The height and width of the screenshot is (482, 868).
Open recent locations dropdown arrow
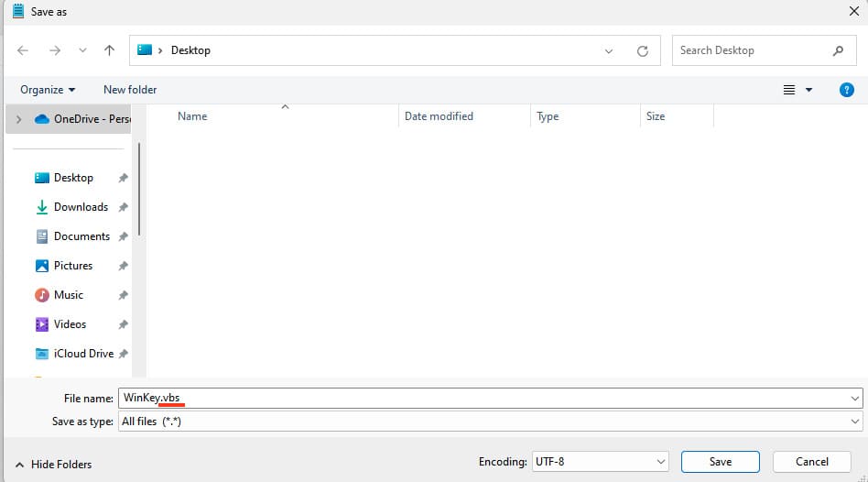click(82, 51)
